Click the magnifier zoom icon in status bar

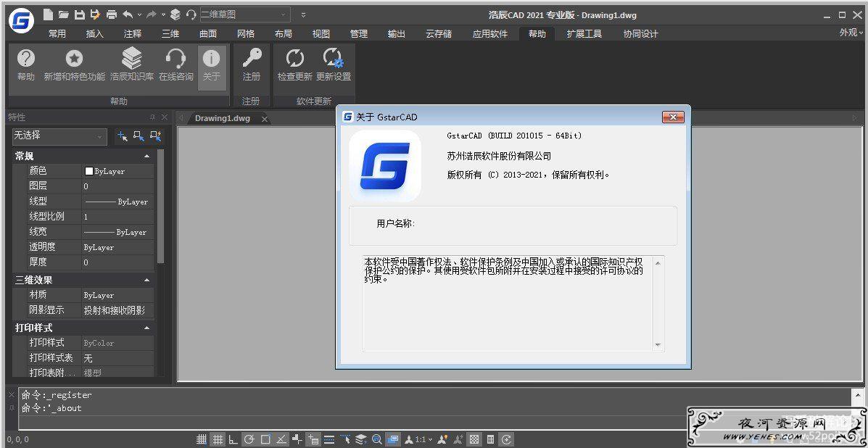[x=377, y=440]
